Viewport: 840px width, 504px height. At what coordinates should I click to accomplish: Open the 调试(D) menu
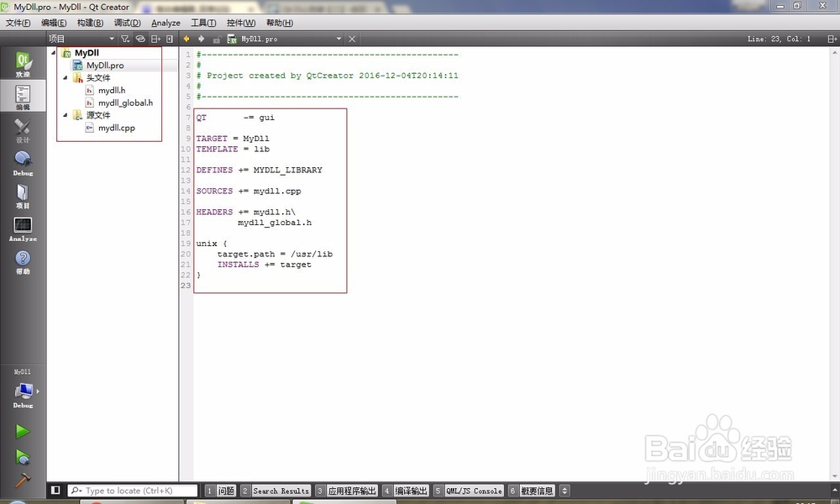tap(127, 23)
